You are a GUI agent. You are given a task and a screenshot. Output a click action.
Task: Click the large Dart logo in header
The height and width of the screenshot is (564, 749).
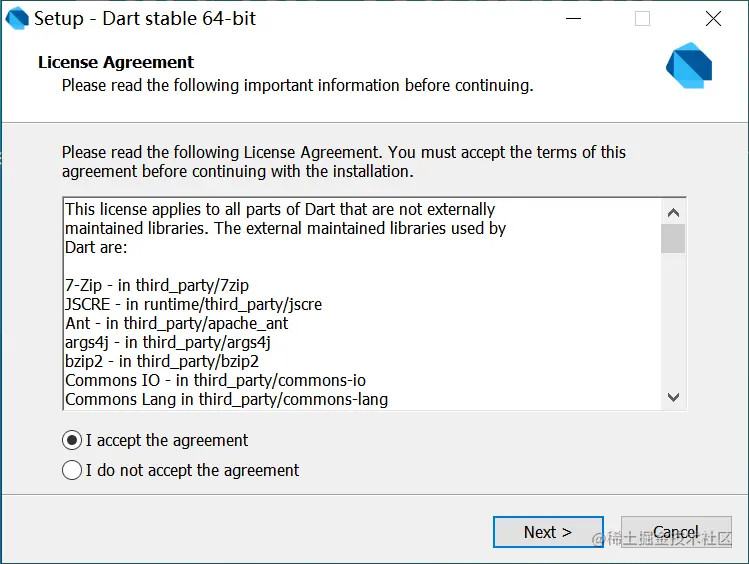[x=689, y=65]
